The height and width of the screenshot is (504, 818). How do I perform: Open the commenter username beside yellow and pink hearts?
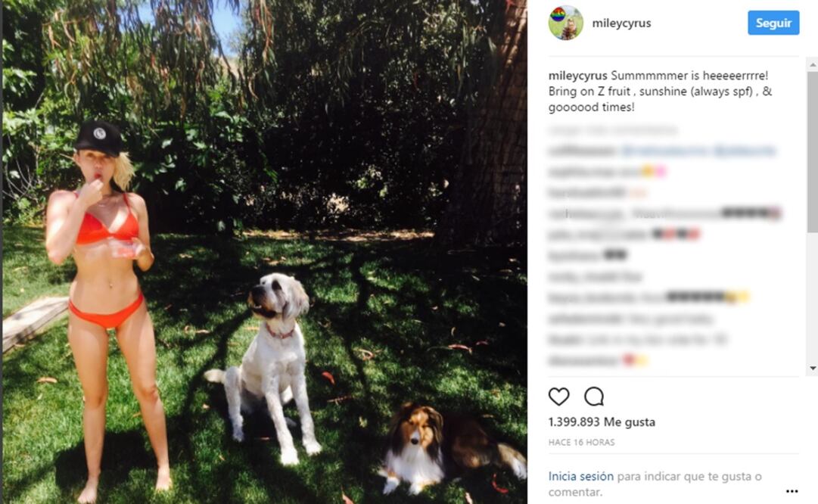pos(583,172)
